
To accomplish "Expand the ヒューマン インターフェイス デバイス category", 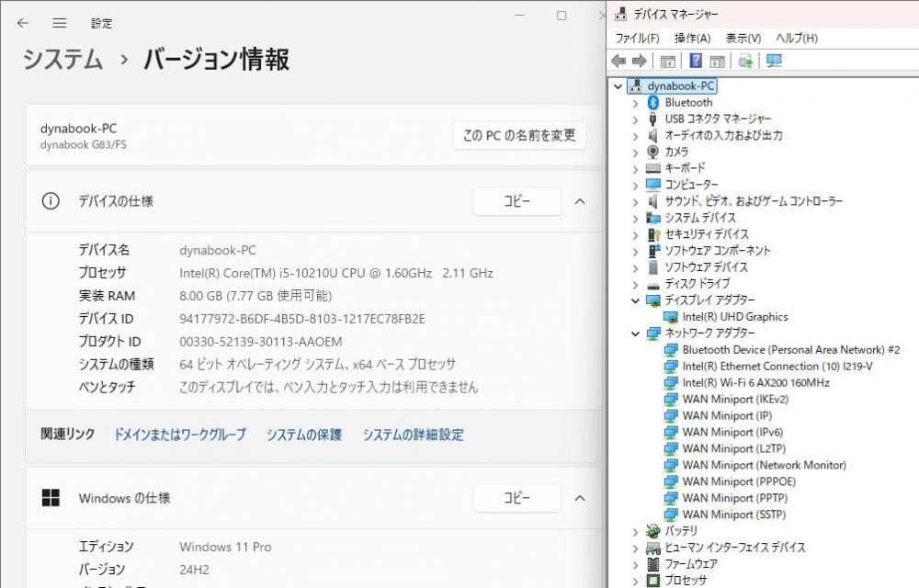I will (x=636, y=548).
